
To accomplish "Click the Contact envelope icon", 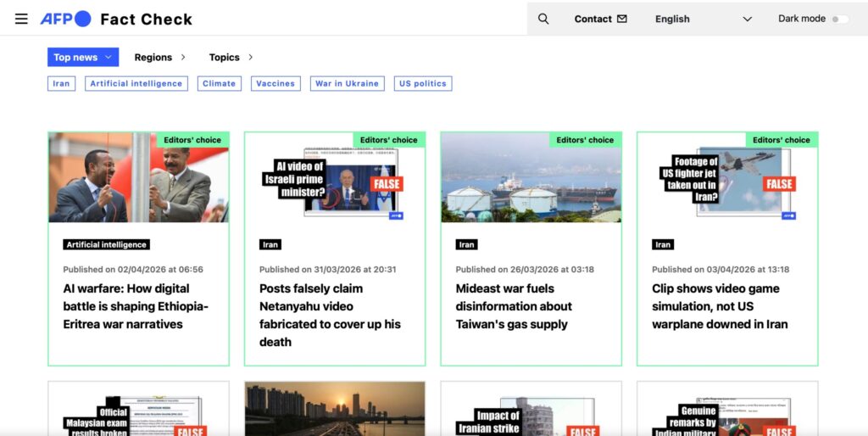I will (622, 19).
